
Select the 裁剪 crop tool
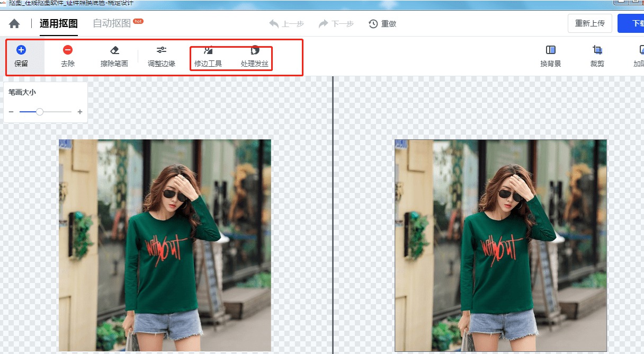tap(597, 56)
